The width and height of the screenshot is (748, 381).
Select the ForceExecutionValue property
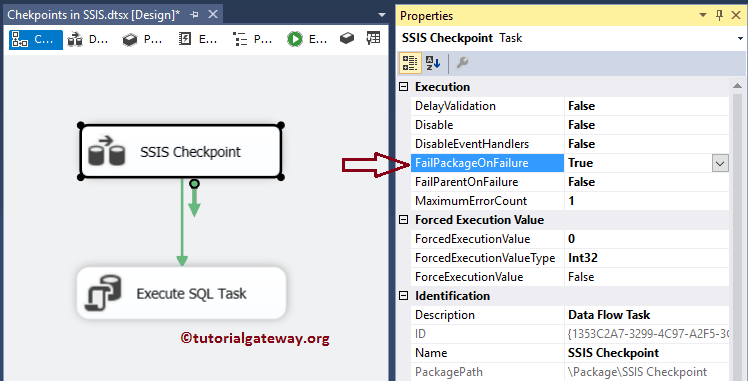[x=488, y=277]
